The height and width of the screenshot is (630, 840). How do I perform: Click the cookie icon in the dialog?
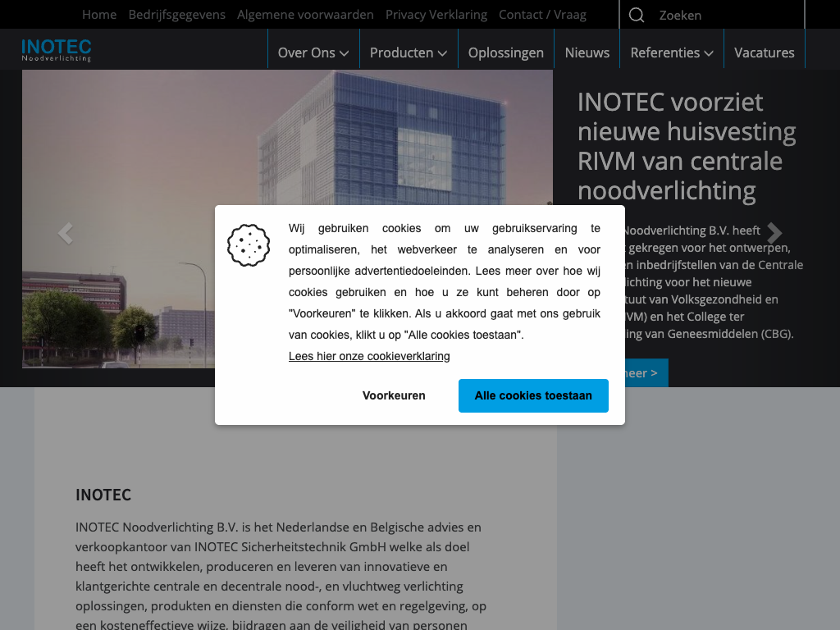249,245
